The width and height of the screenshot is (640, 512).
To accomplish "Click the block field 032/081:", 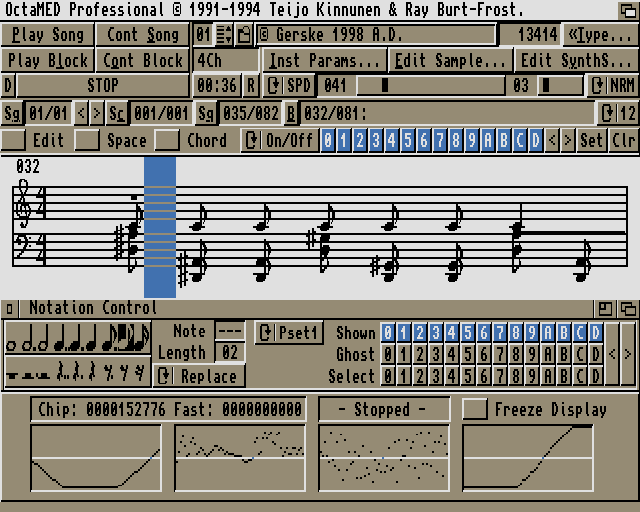I will click(x=447, y=113).
